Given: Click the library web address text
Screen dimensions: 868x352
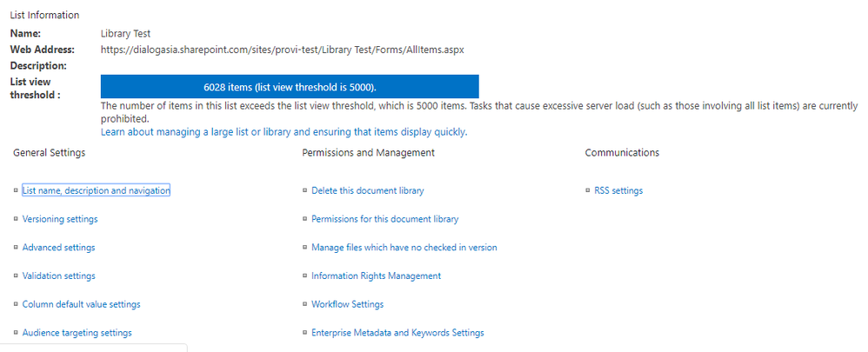Looking at the screenshot, I should [282, 50].
